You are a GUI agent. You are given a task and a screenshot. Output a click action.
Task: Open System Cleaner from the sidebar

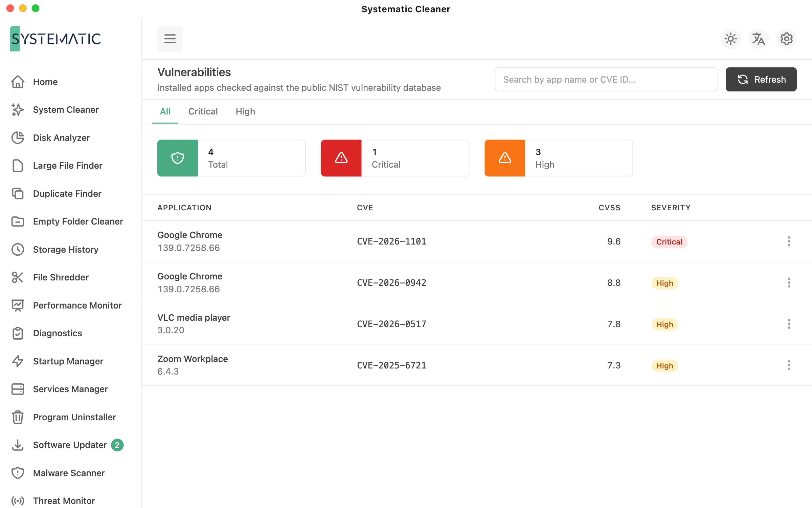click(66, 110)
